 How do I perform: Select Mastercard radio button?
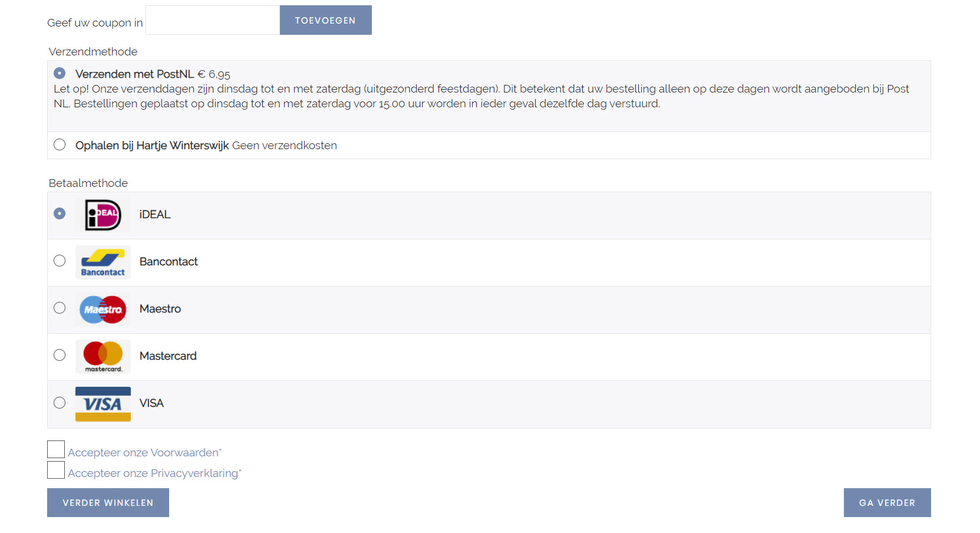coord(60,355)
